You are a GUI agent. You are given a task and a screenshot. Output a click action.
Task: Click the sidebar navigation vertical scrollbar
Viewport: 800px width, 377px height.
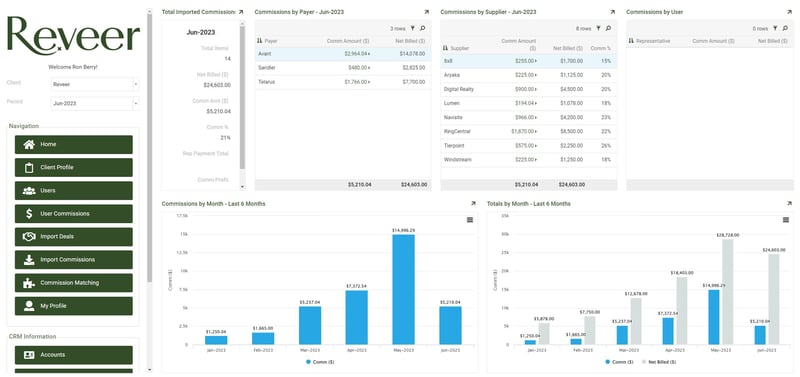click(149, 148)
